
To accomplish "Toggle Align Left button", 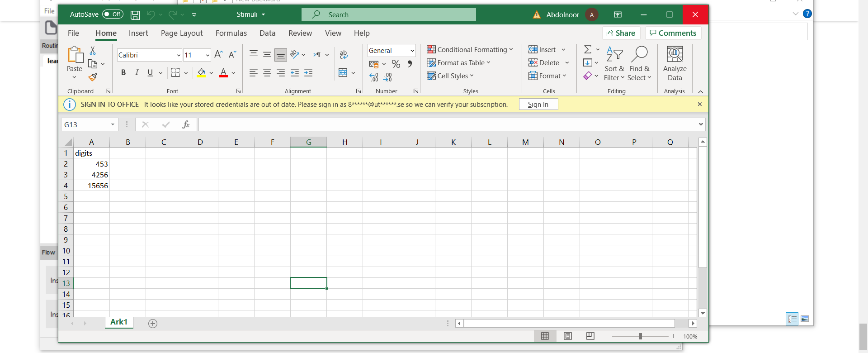I will coord(254,72).
